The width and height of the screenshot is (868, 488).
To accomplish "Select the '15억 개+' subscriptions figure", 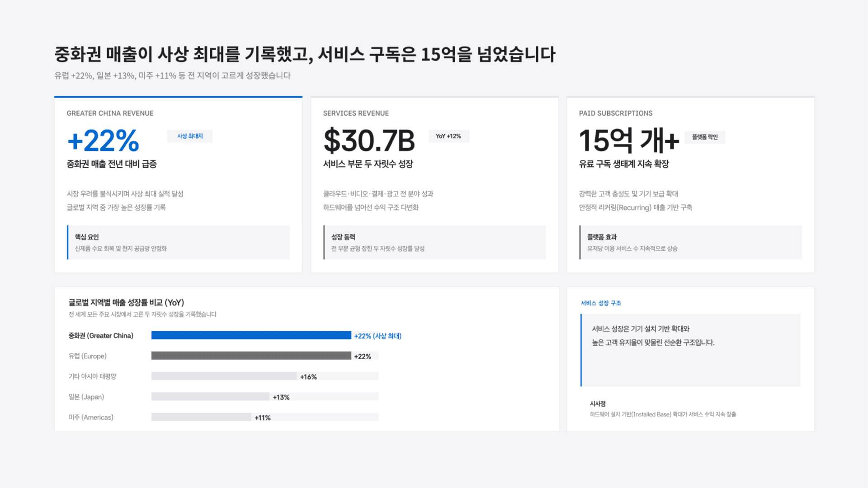I will (629, 141).
